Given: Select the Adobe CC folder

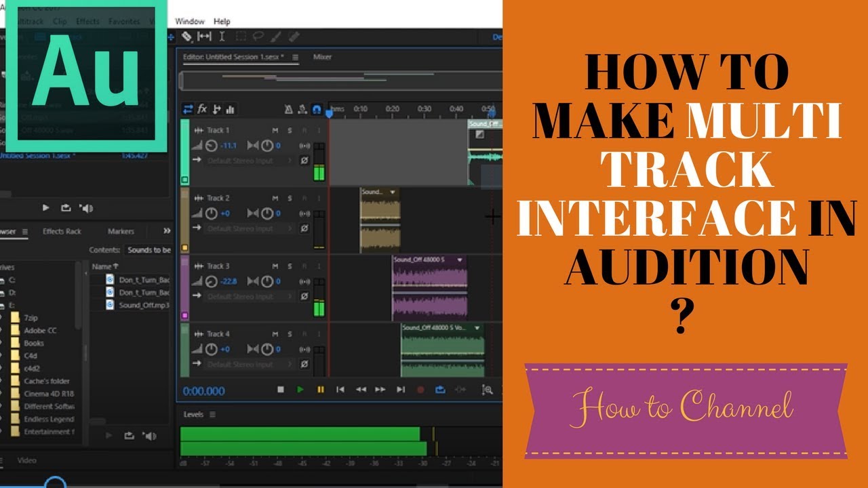Looking at the screenshot, I should 40,330.
